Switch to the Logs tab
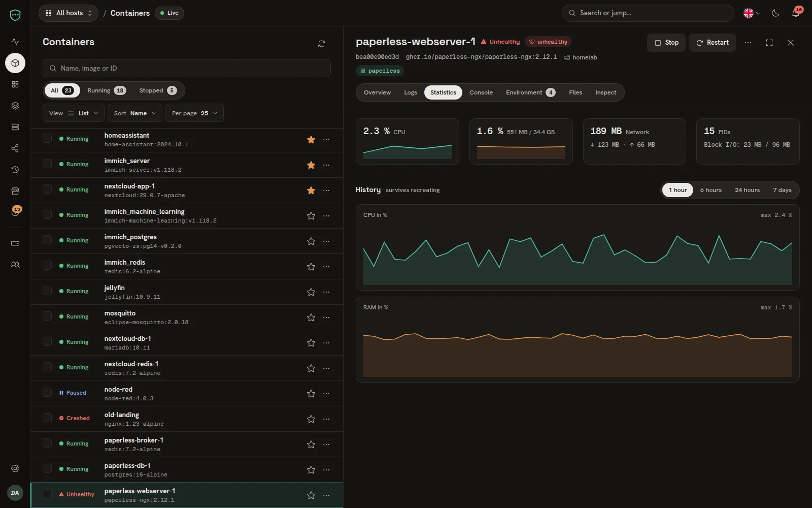812x508 pixels. coord(411,92)
